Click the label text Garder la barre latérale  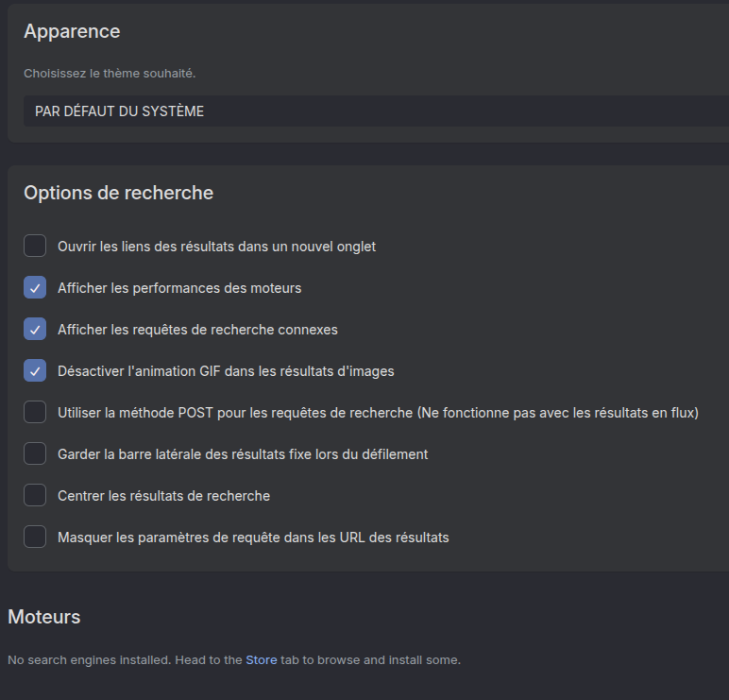tap(243, 454)
